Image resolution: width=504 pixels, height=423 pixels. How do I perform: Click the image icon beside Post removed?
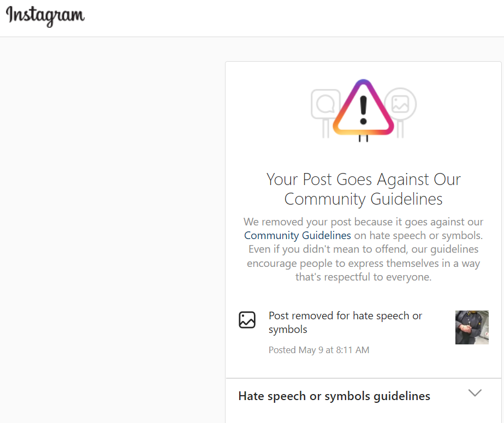[247, 320]
